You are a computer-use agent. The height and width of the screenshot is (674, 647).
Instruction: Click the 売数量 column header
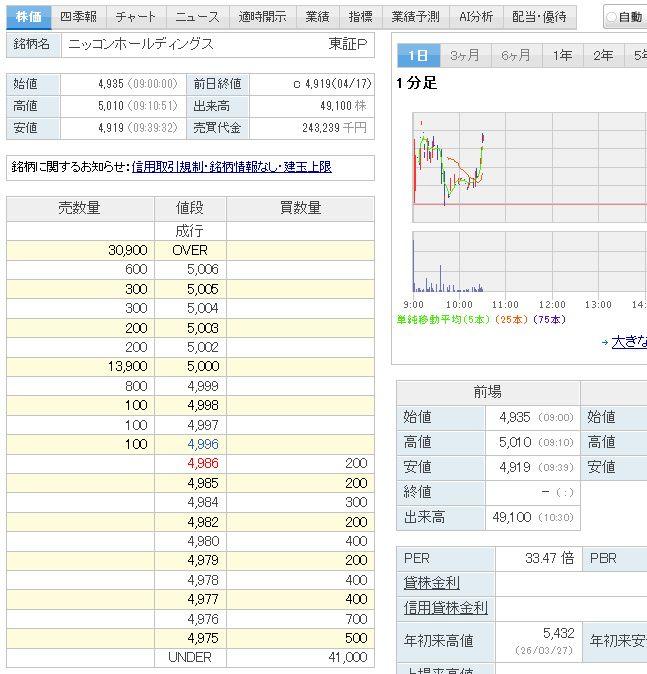pyautogui.click(x=80, y=208)
